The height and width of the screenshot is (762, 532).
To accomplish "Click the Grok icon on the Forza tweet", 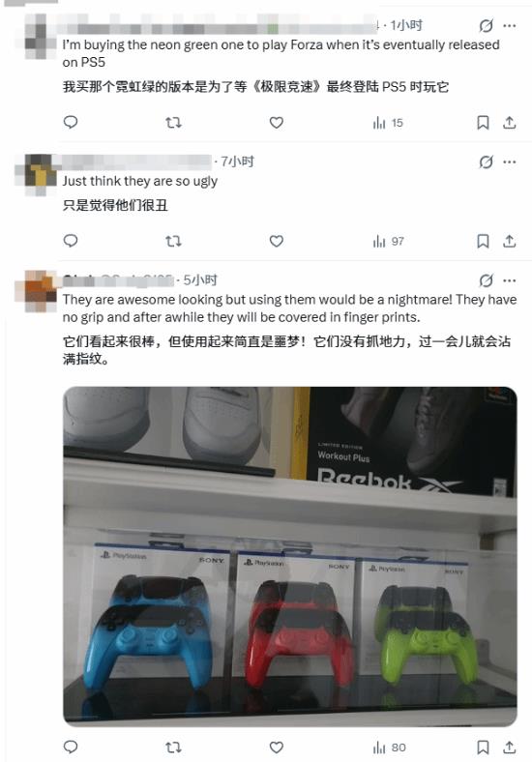I will pyautogui.click(x=486, y=26).
